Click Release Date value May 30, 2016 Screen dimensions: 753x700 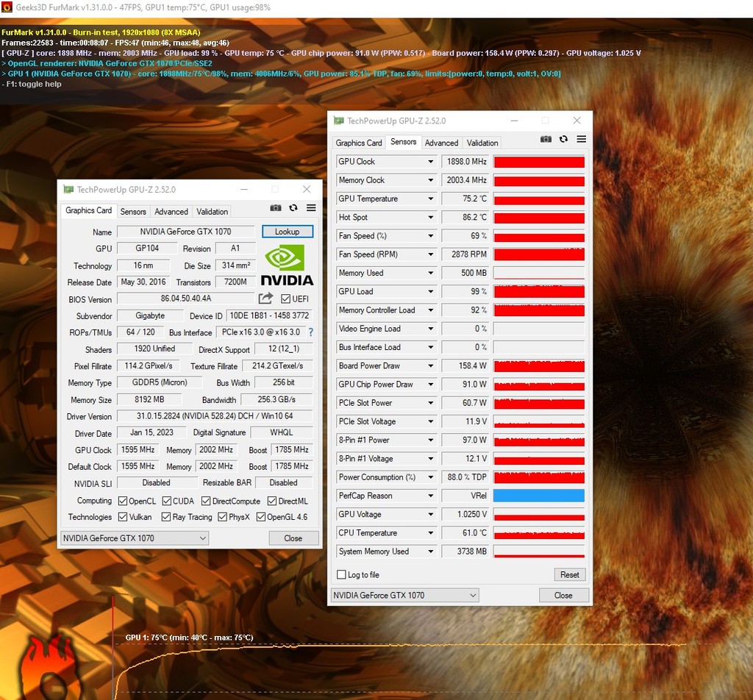pyautogui.click(x=143, y=282)
